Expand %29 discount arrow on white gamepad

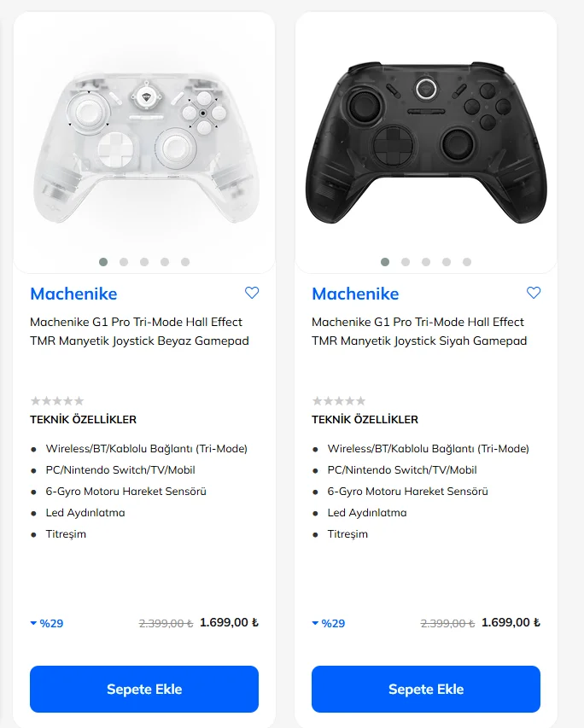[x=34, y=623]
